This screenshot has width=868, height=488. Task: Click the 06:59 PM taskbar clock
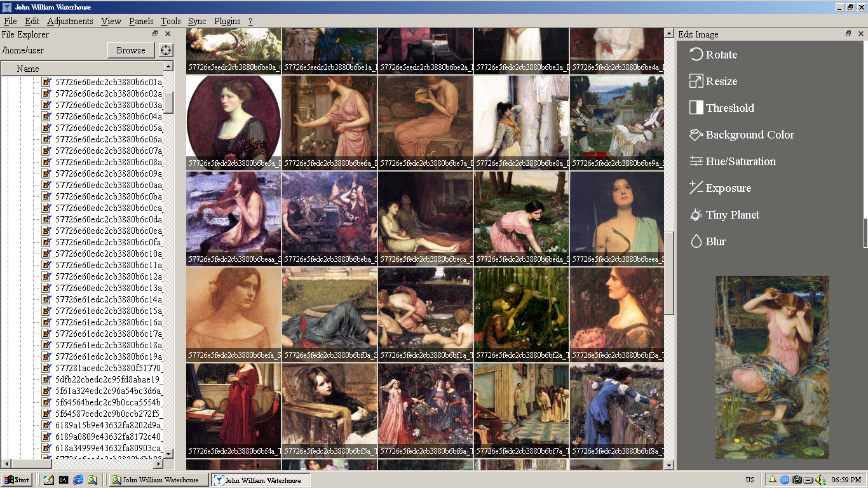(x=846, y=480)
